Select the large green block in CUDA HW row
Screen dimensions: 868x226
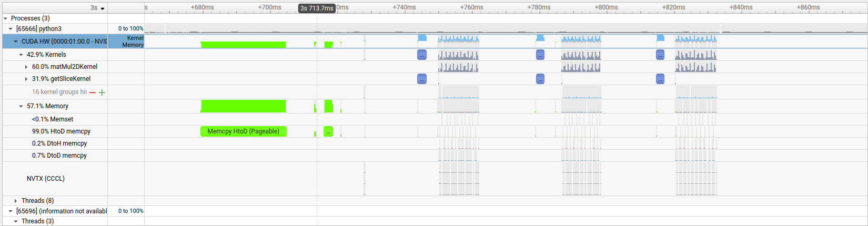click(x=244, y=45)
